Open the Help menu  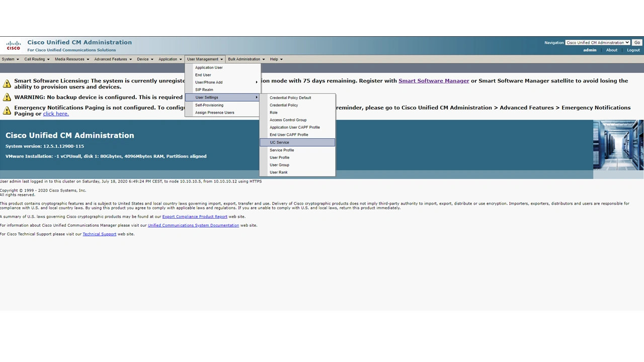point(276,59)
